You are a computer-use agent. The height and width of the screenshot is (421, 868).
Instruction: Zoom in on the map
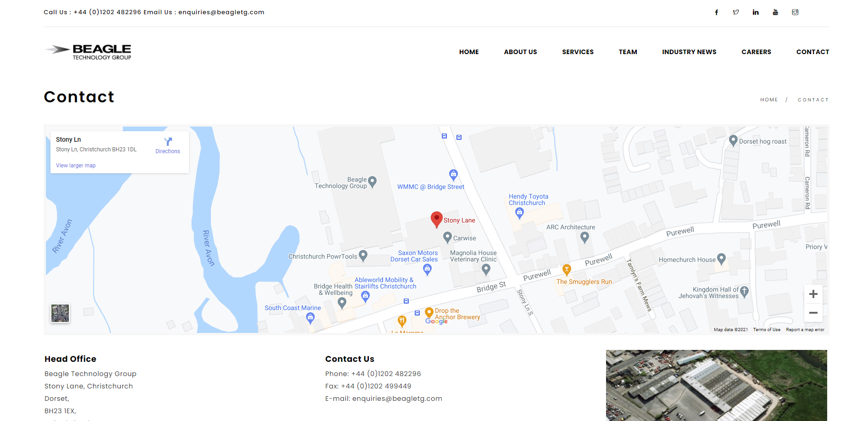coord(813,294)
